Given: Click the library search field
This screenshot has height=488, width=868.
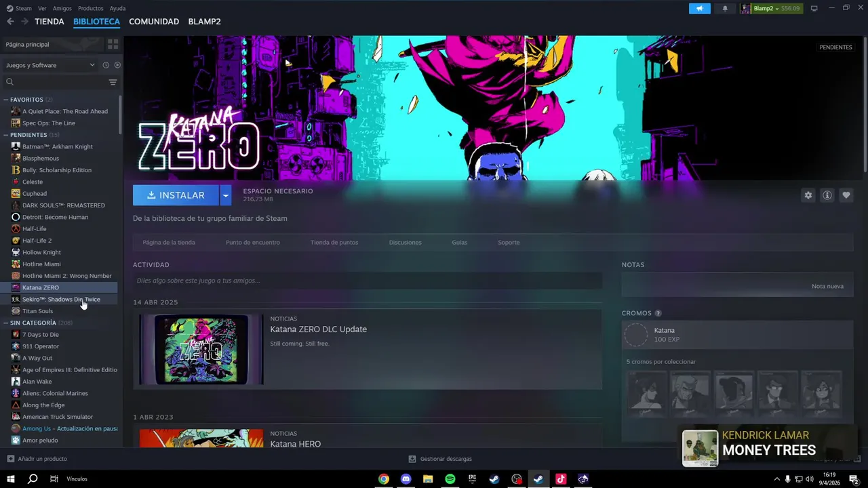Looking at the screenshot, I should [56, 82].
